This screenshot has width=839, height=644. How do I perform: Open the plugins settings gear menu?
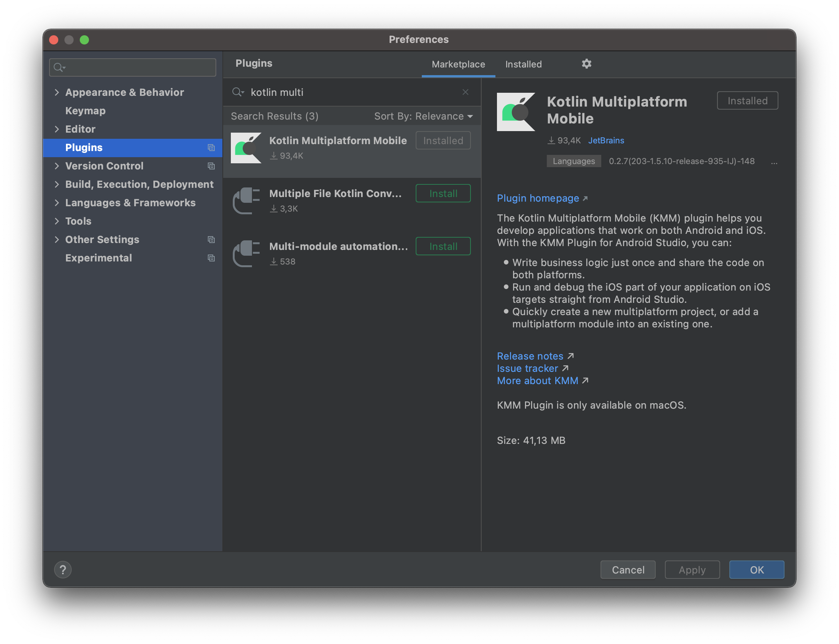pos(586,64)
